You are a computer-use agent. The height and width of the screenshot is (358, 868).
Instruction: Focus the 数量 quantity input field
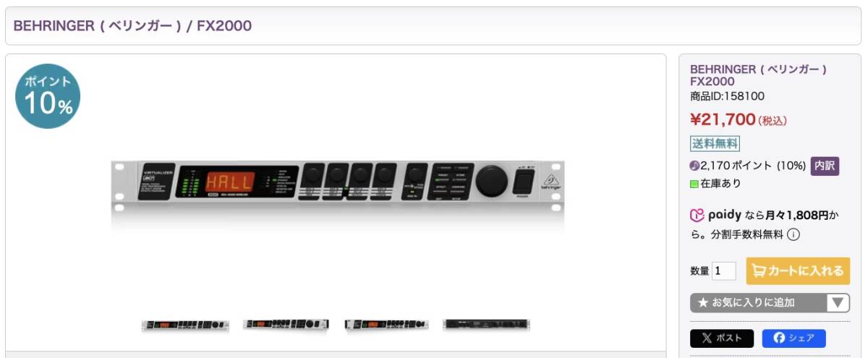[x=724, y=271]
